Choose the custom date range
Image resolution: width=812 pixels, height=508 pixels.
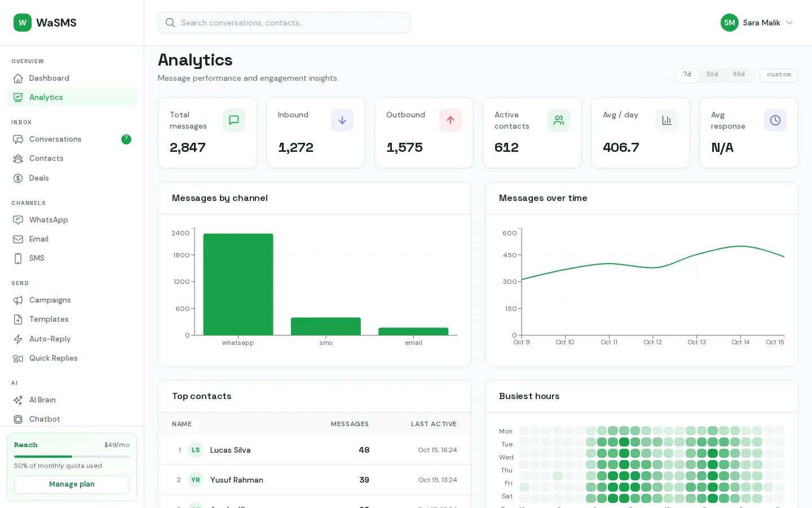[779, 75]
